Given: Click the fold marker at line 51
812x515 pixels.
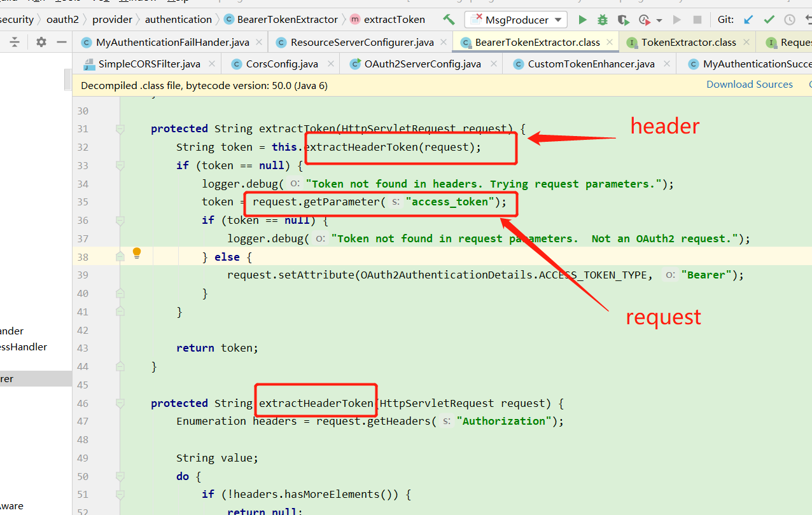Looking at the screenshot, I should [x=120, y=494].
